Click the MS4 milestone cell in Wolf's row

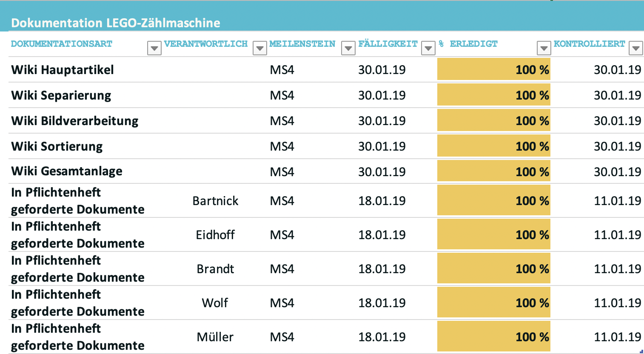(282, 303)
